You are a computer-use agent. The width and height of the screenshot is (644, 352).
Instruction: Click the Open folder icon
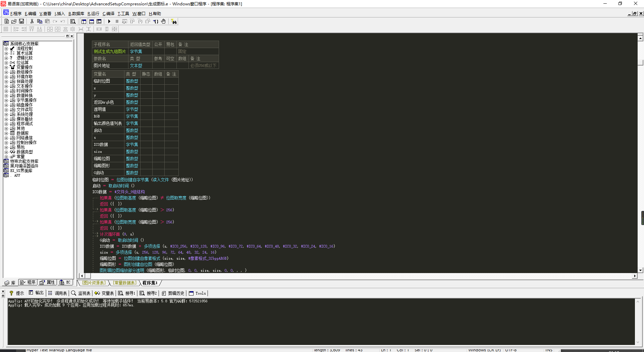[x=14, y=21]
